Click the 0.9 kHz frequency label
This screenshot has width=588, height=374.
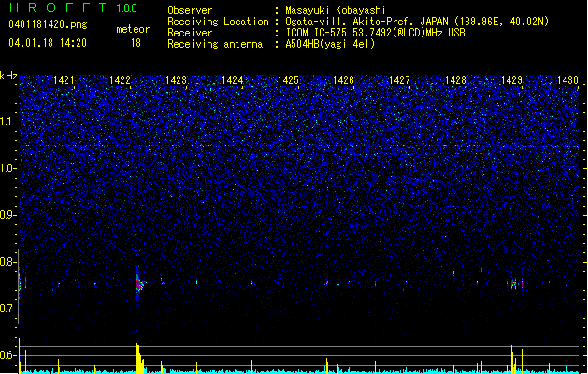point(8,215)
